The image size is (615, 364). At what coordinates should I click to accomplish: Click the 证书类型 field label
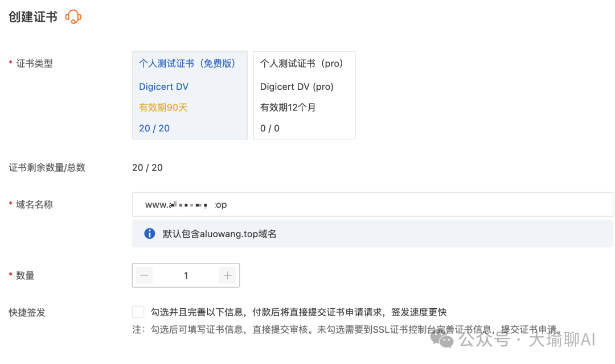(x=34, y=64)
